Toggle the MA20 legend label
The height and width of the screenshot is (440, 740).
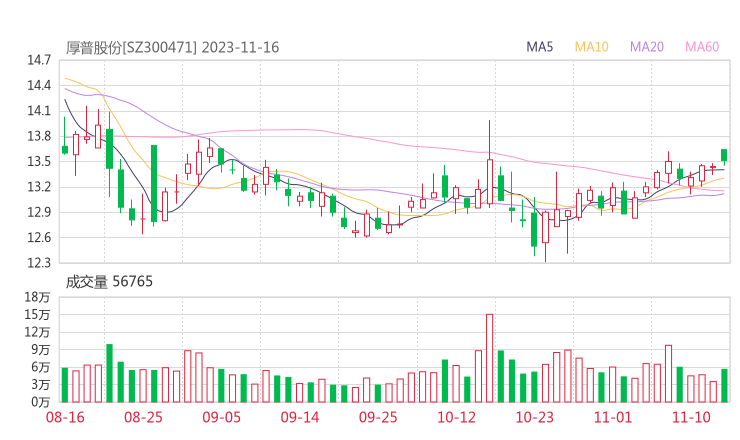coord(647,47)
